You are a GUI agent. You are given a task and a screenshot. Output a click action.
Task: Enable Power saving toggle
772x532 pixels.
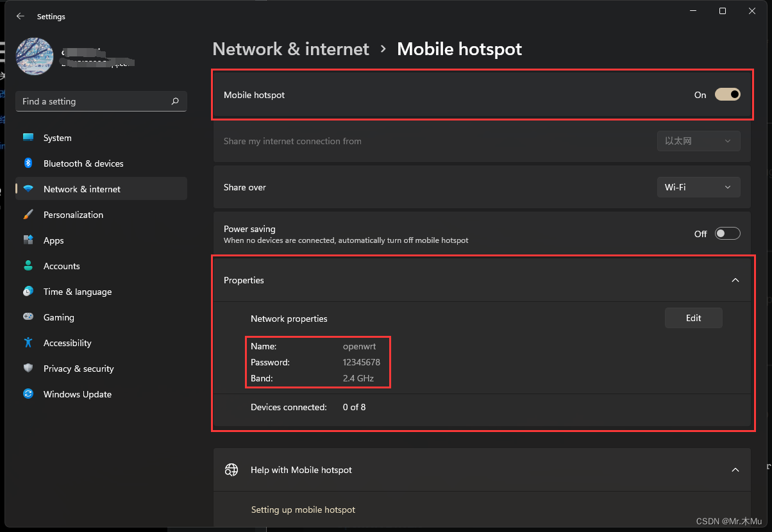(x=727, y=233)
